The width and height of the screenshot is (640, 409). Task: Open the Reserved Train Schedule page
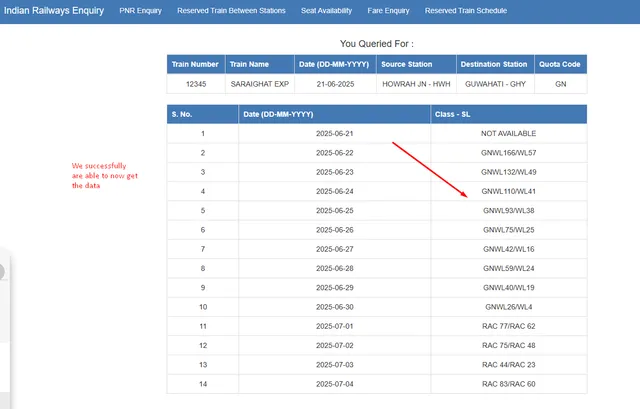tap(465, 11)
